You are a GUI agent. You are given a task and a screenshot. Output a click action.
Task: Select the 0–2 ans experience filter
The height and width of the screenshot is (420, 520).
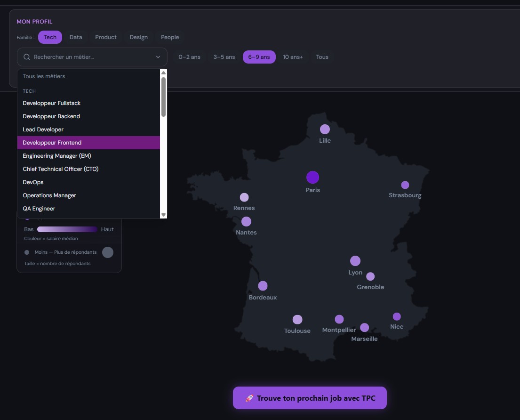pyautogui.click(x=189, y=57)
